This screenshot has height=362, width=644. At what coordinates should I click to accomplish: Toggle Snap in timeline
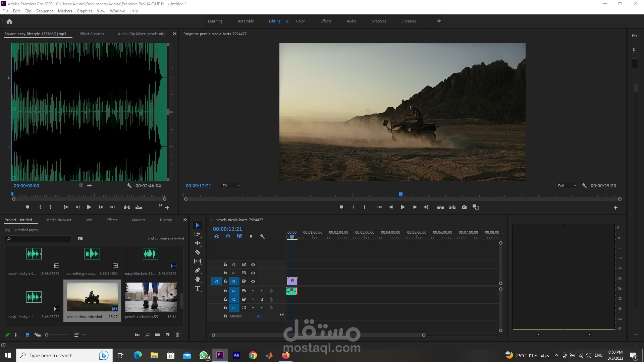228,236
